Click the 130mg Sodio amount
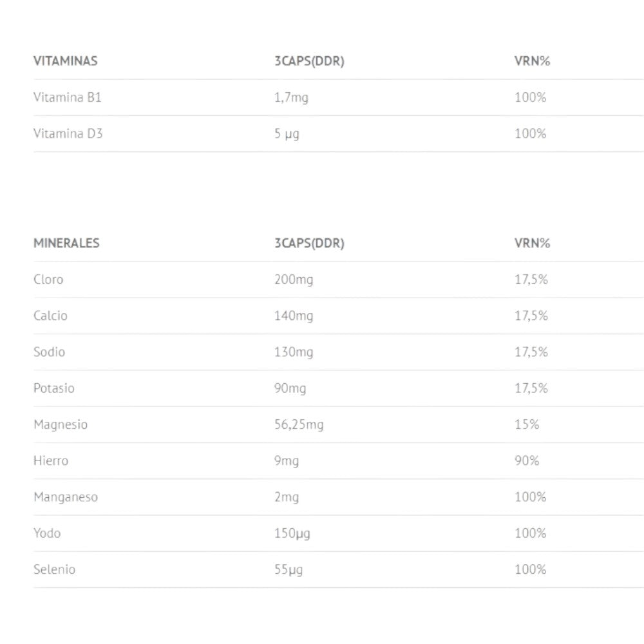Image resolution: width=644 pixels, height=644 pixels. point(294,352)
